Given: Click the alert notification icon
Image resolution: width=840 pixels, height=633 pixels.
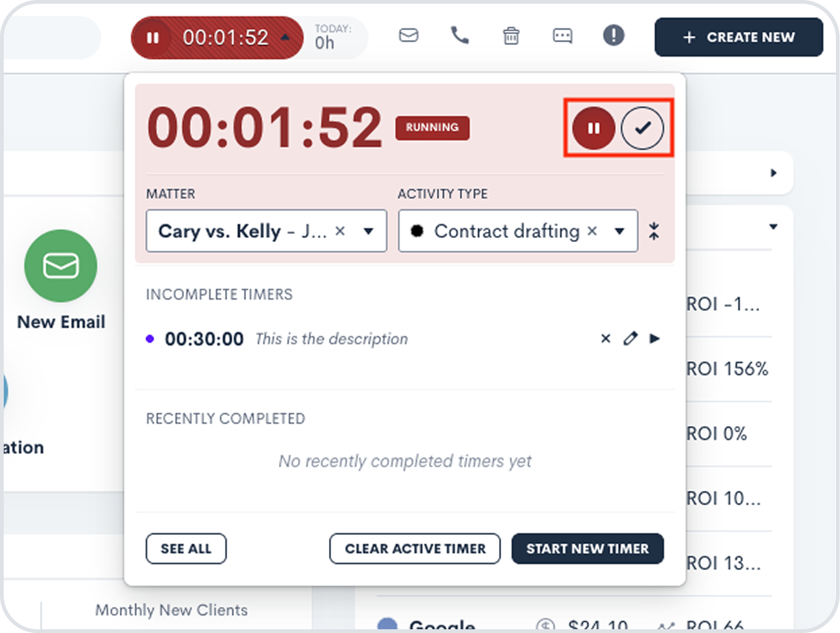Looking at the screenshot, I should 613,36.
